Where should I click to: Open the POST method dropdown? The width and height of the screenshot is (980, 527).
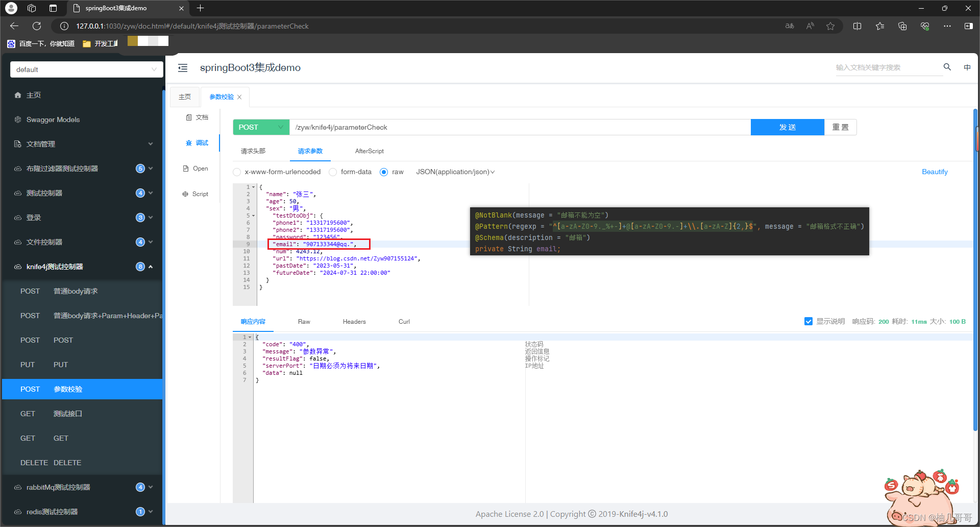click(261, 127)
